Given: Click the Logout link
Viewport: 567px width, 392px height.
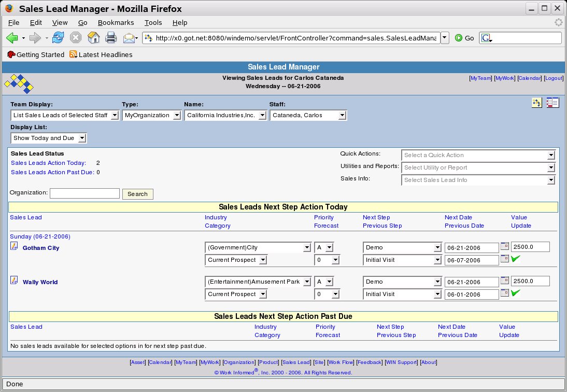Looking at the screenshot, I should (x=554, y=78).
